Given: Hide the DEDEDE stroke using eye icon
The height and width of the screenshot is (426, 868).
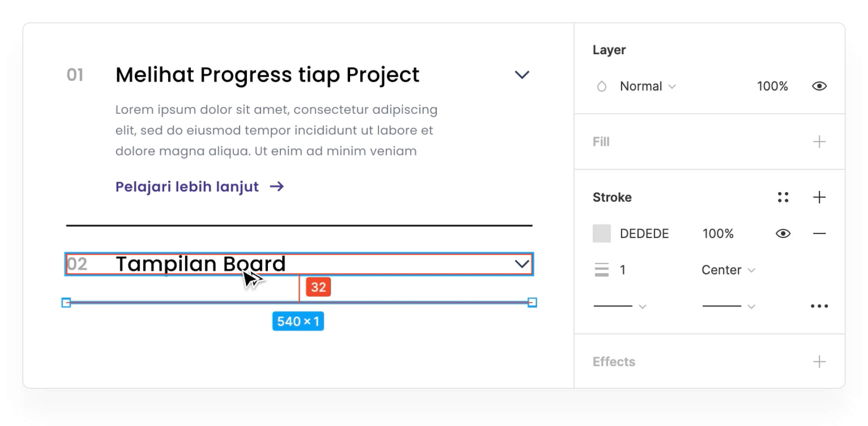Looking at the screenshot, I should tap(783, 234).
